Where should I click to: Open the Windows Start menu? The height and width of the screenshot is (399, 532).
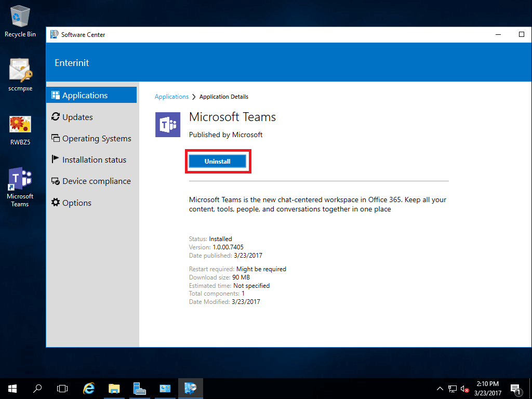point(12,389)
